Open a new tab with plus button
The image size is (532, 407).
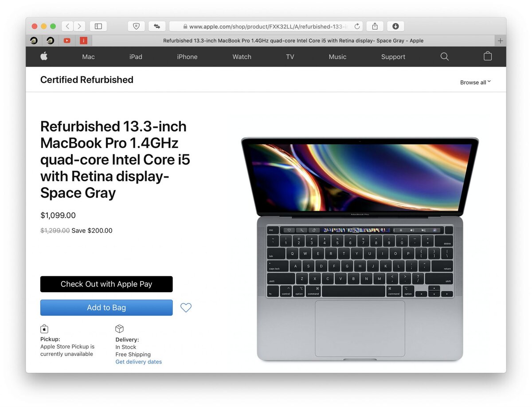point(501,41)
